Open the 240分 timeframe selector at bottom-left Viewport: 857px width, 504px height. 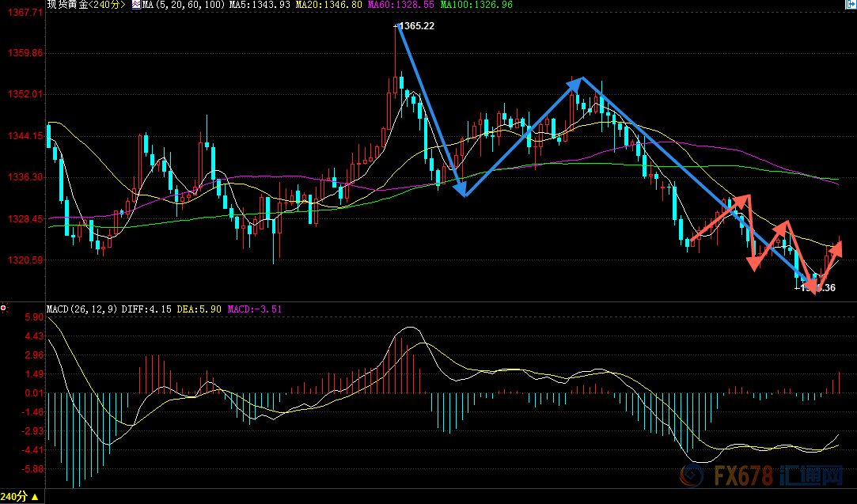point(22,497)
